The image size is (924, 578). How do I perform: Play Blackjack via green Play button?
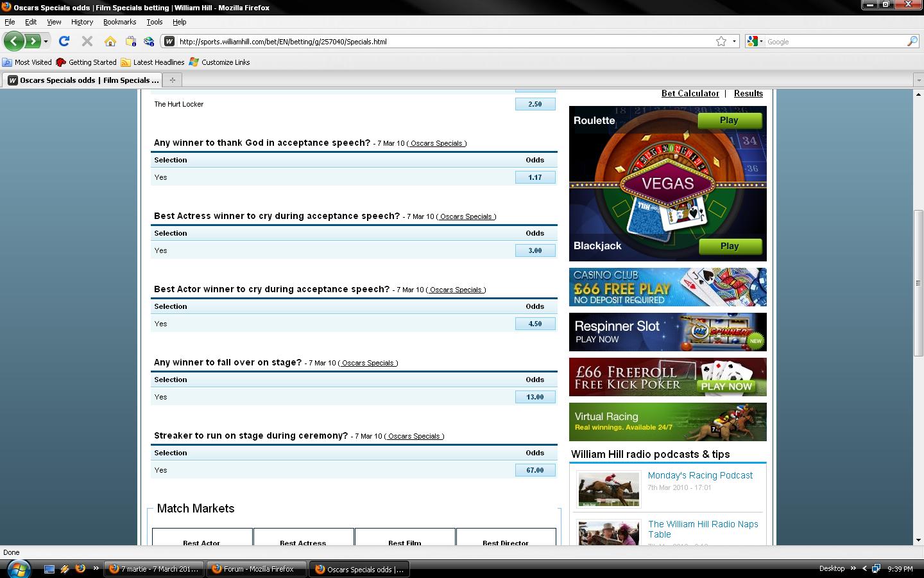tap(730, 246)
